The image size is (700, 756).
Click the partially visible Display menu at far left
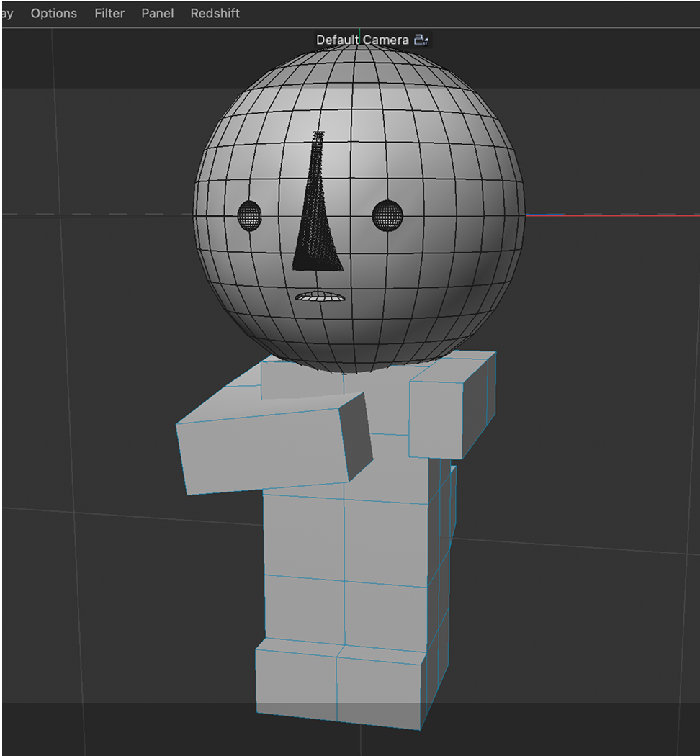6,13
